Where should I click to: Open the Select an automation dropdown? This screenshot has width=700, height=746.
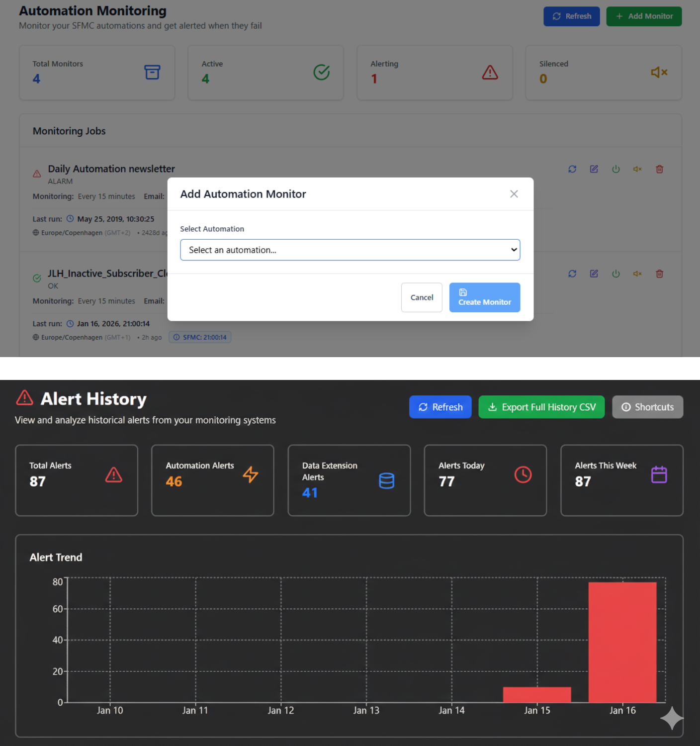point(350,250)
